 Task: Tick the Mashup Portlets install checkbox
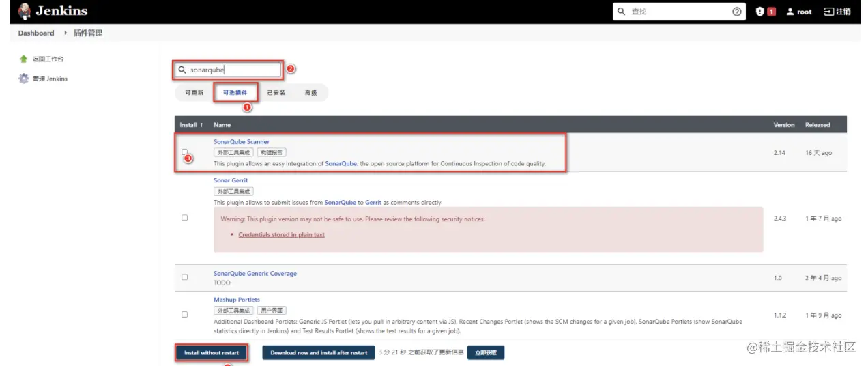184,315
